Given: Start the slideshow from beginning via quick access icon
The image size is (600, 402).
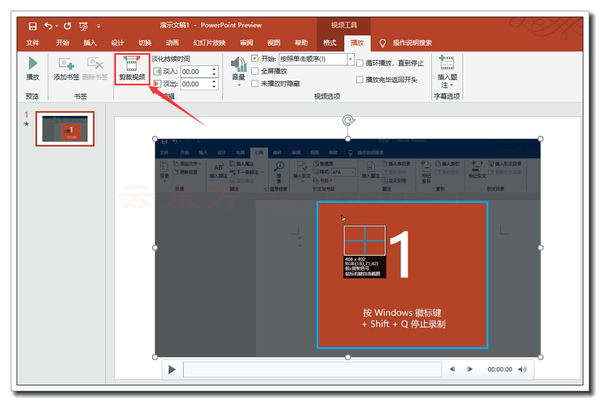Looking at the screenshot, I should tap(83, 26).
